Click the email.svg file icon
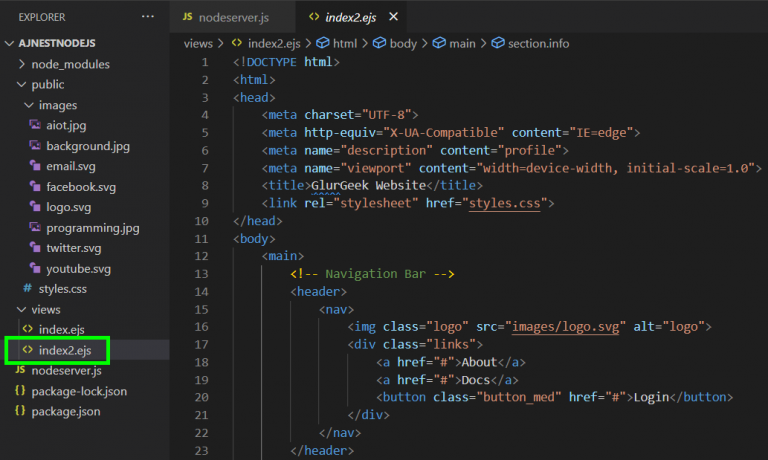 click(36, 166)
